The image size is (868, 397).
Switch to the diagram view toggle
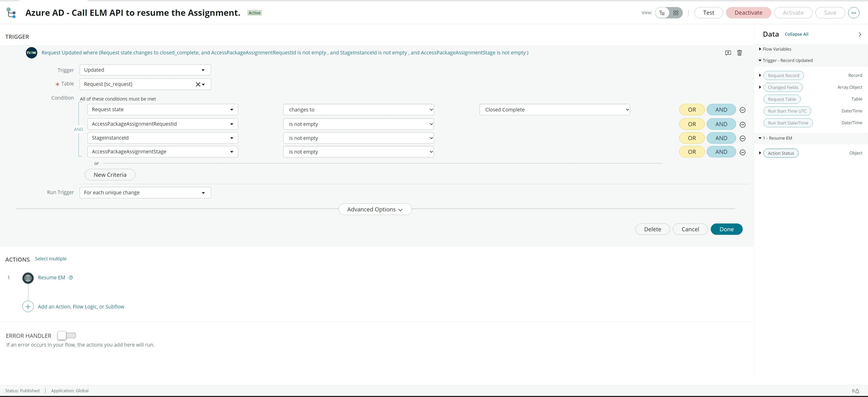coord(675,13)
